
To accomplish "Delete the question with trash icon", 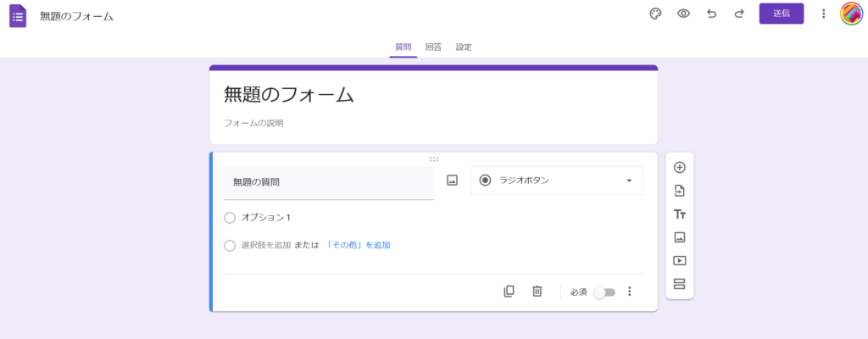I will click(x=537, y=292).
